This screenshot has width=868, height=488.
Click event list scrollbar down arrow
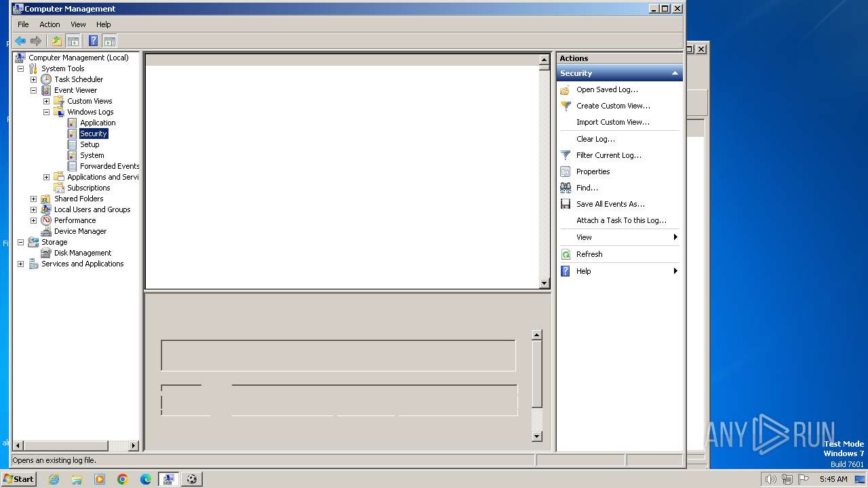pos(544,283)
